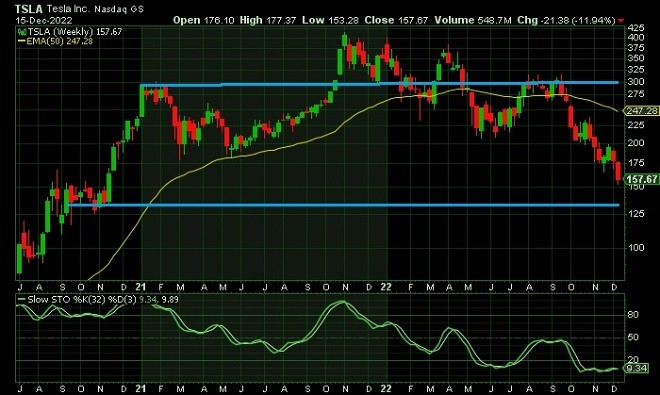Click the Volume 548.7M value
The width and height of the screenshot is (660, 395).
click(x=473, y=20)
